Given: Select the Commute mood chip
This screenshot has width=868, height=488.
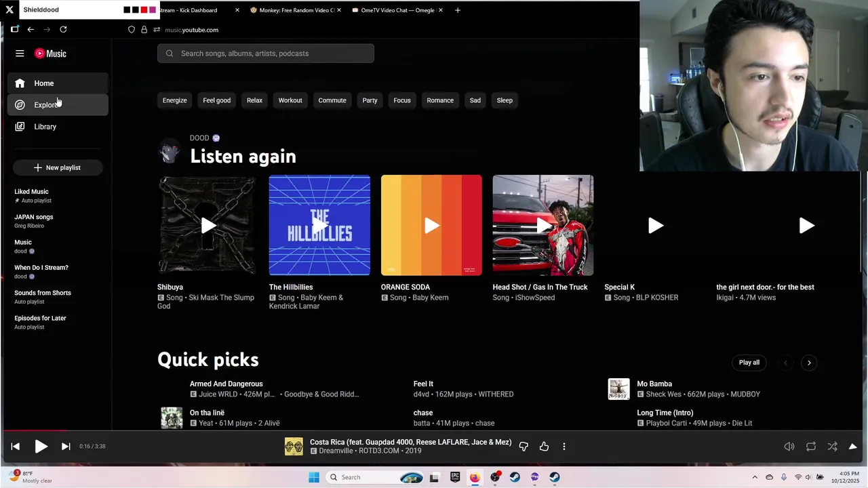Looking at the screenshot, I should click(332, 100).
